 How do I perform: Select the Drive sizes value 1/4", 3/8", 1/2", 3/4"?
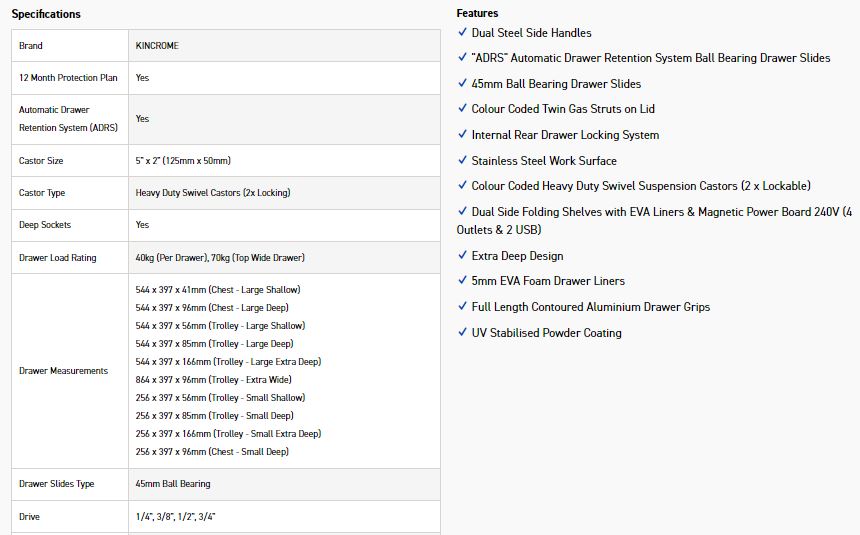pyautogui.click(x=175, y=517)
